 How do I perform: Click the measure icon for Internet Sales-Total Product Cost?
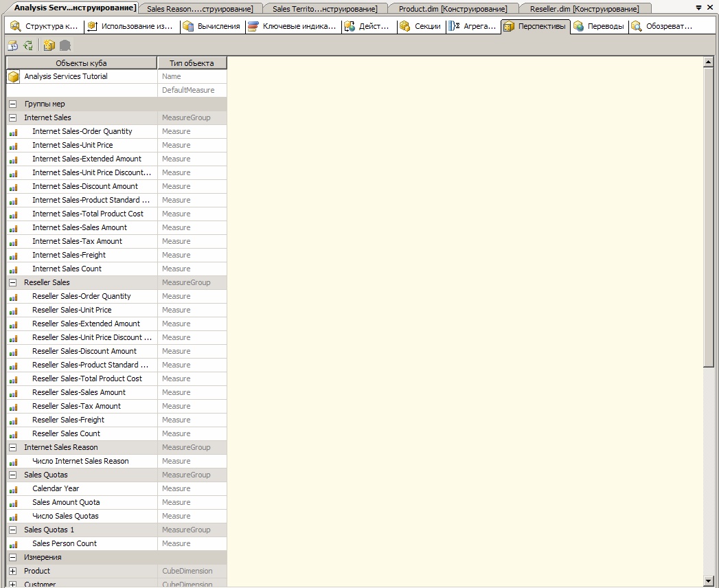(x=14, y=214)
